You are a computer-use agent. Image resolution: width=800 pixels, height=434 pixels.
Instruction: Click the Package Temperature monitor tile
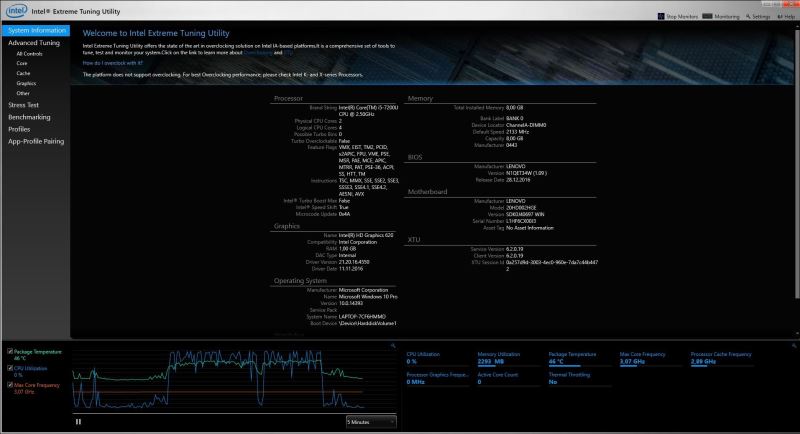point(580,358)
